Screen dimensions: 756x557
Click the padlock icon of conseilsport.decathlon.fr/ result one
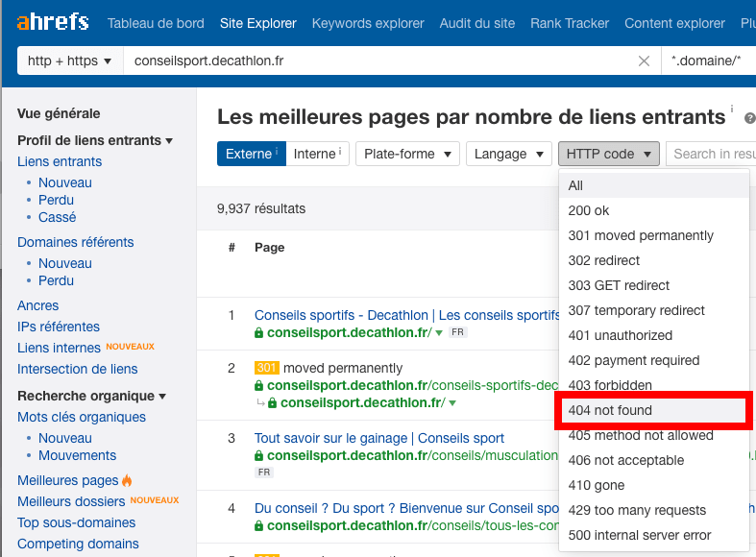[259, 333]
